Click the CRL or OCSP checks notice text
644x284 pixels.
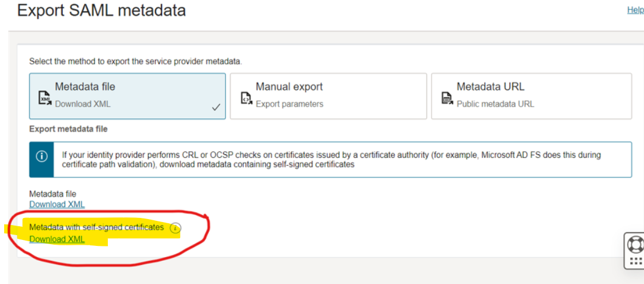click(331, 160)
